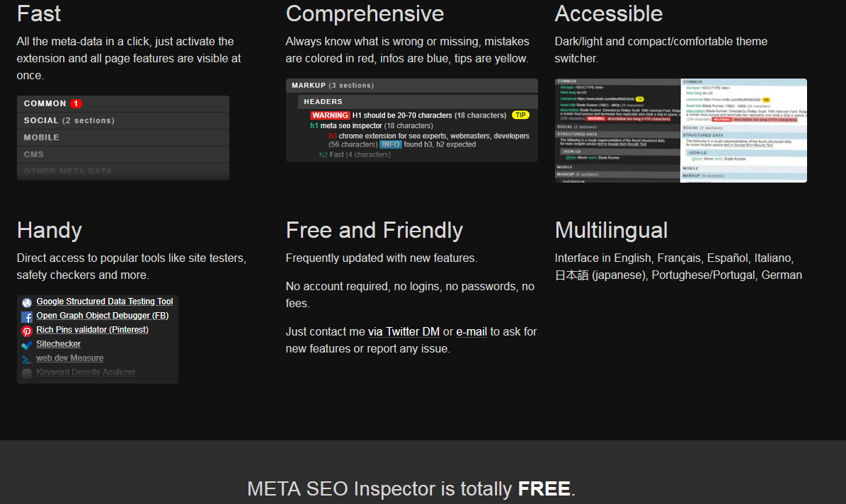Viewport: 846px width, 504px height.
Task: Open Rich Pins validator (Pinterest) link
Action: click(x=92, y=330)
